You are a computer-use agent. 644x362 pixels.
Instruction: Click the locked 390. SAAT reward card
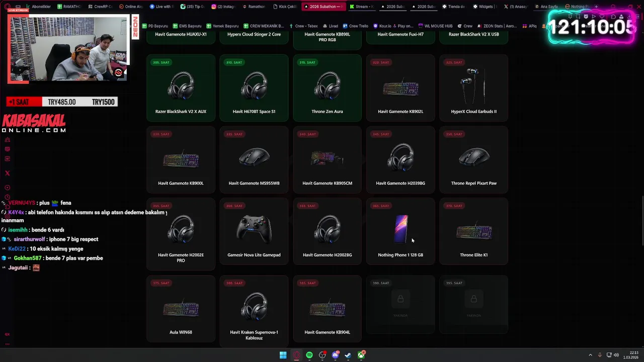(x=400, y=304)
